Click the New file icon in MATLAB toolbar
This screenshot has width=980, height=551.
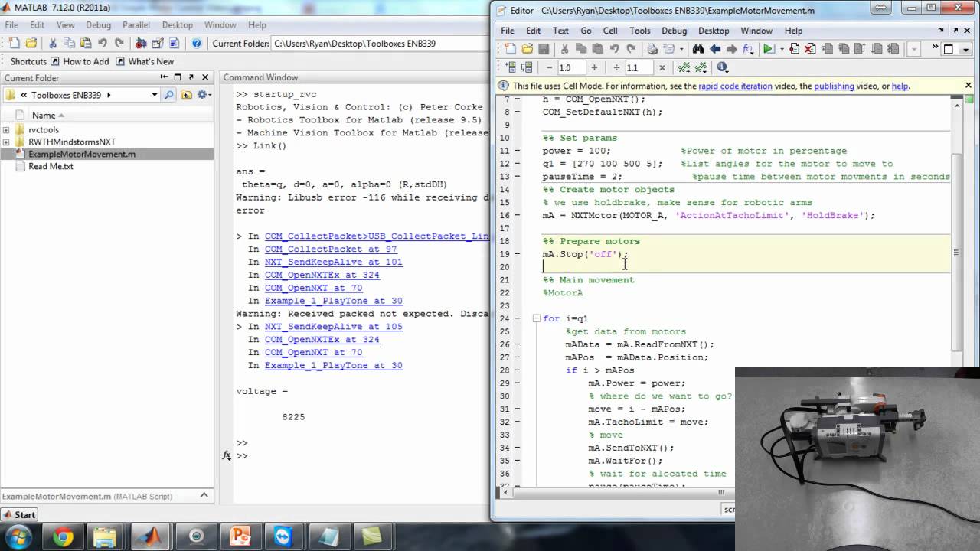point(14,44)
